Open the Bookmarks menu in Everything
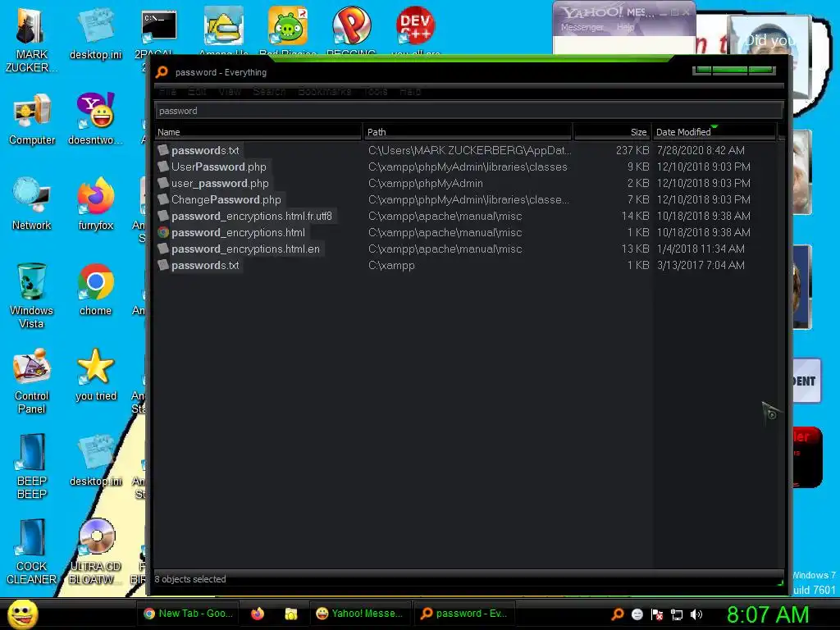The image size is (840, 630). click(x=324, y=92)
